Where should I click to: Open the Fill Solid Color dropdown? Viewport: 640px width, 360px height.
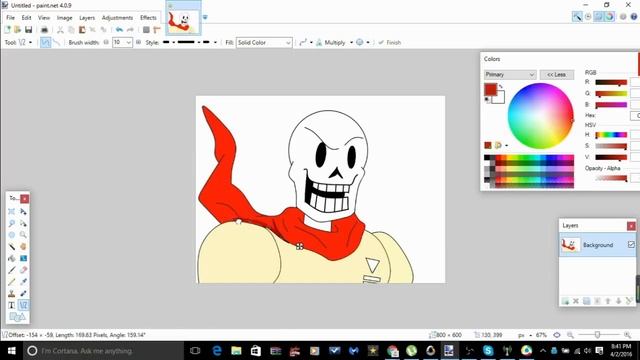264,42
